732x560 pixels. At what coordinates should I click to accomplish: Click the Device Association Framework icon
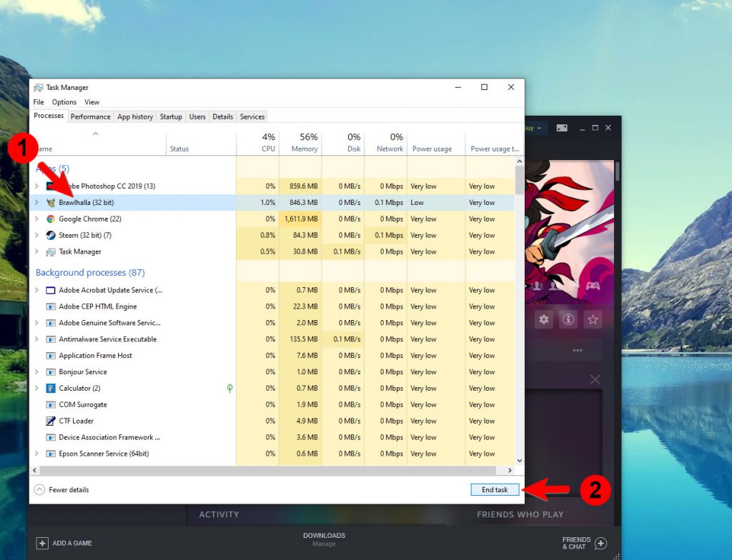point(51,437)
